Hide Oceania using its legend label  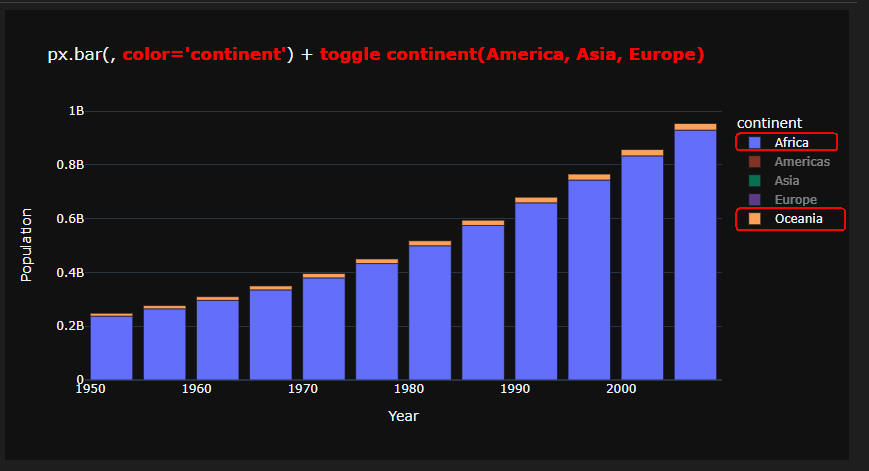pos(798,219)
